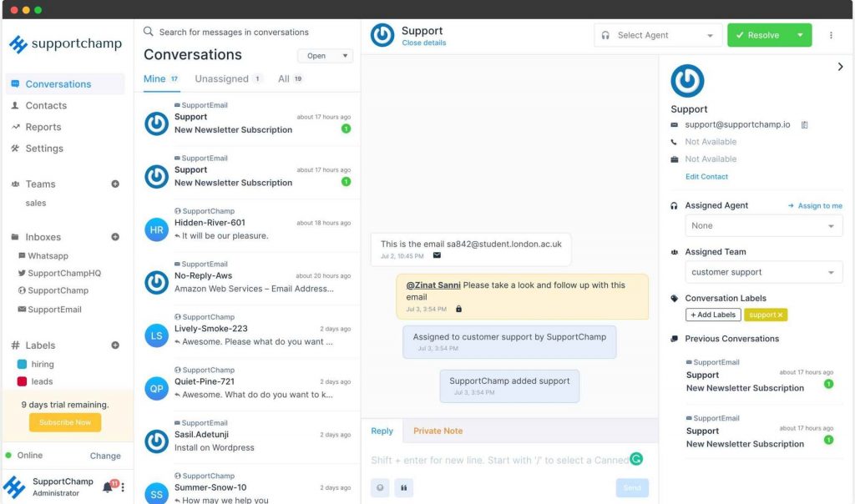Open the sales team

(36, 203)
